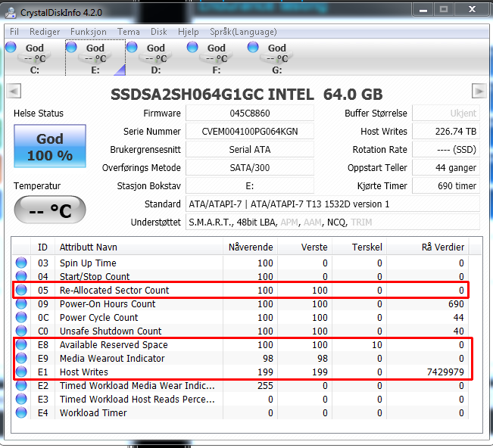Click the Standard ATA/ATAPI-7 field

(332, 204)
